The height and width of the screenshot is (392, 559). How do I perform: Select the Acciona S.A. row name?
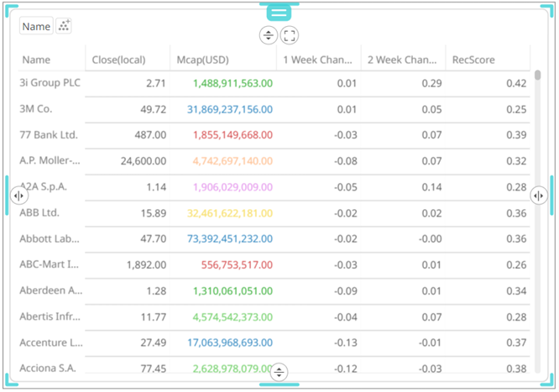(48, 368)
